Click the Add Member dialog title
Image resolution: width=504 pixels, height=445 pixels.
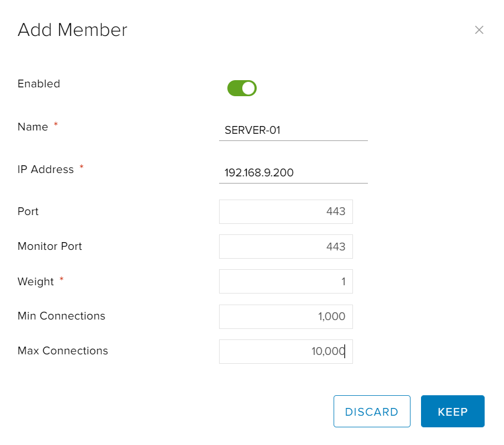point(72,30)
